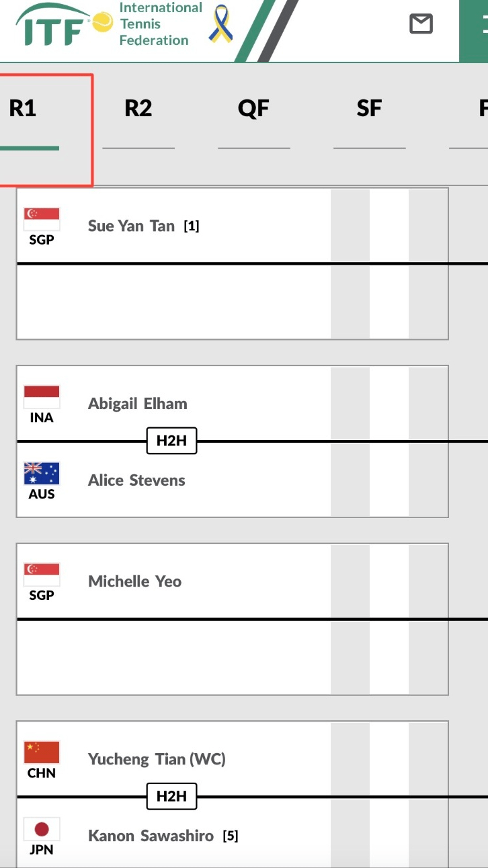Click the China flag beside Yucheng Tian
This screenshot has width=488, height=868.
point(42,752)
